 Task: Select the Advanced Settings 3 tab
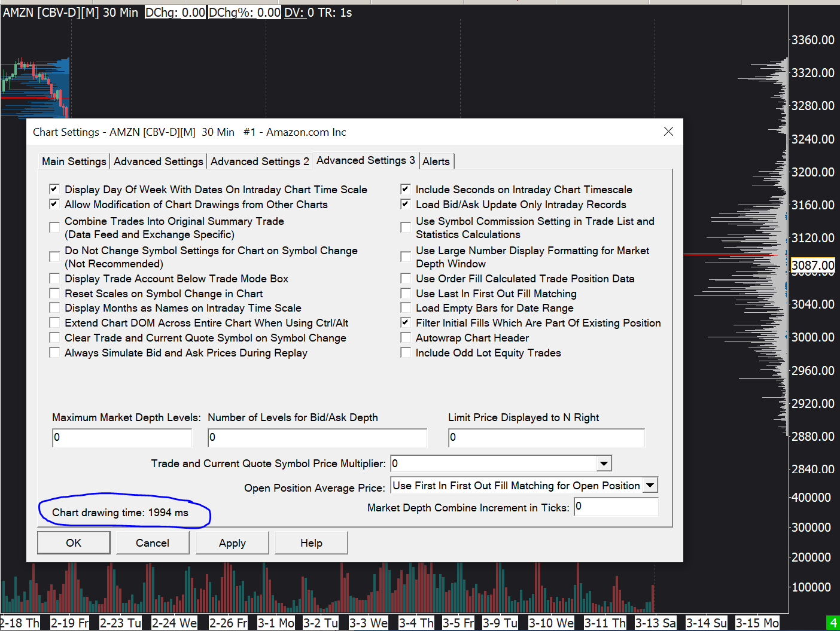click(x=366, y=160)
